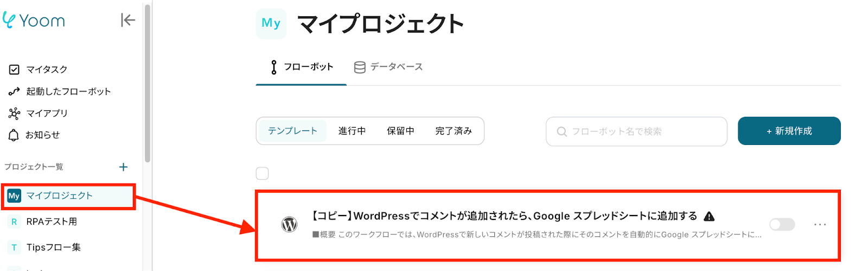The height and width of the screenshot is (271, 868).
Task: Collapse the sidebar with the arrow icon
Action: [127, 20]
